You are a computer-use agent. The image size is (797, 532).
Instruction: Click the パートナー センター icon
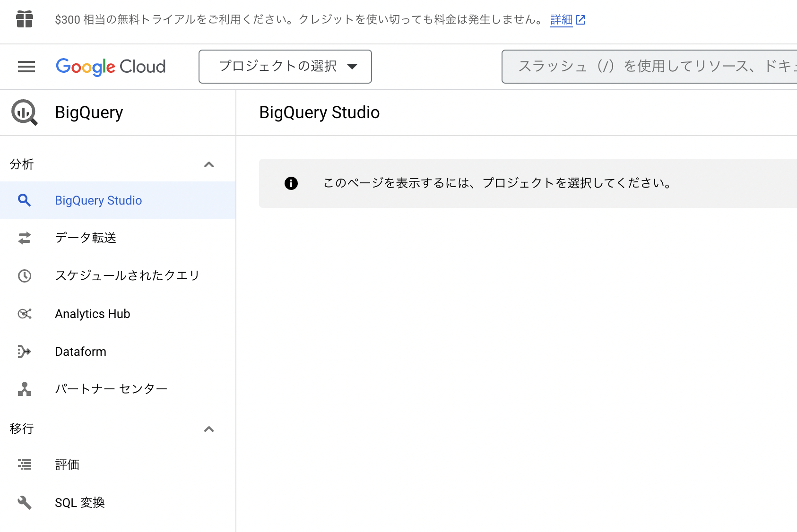pyautogui.click(x=25, y=389)
